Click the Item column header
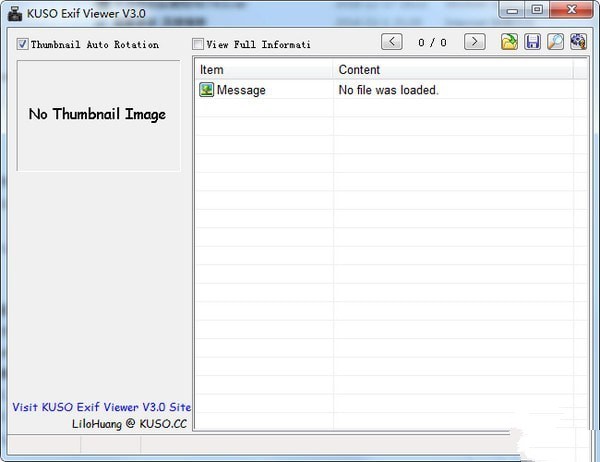This screenshot has width=600, height=462. (264, 70)
